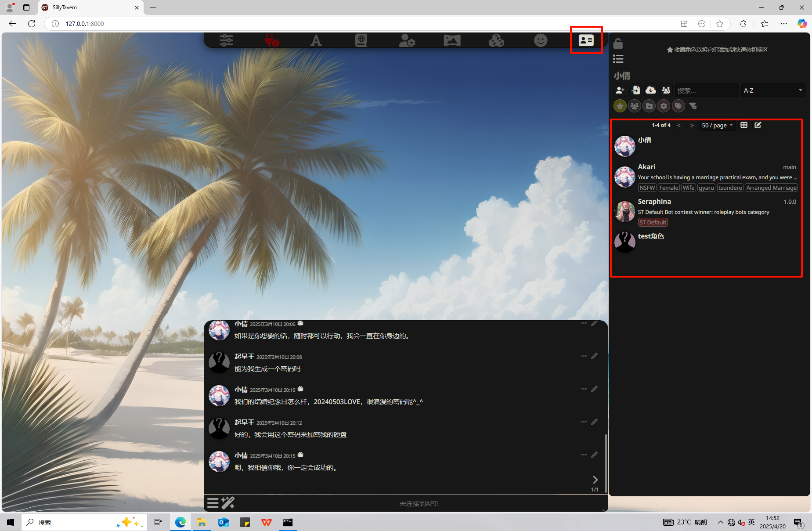Go to next page of characters
This screenshot has width=812, height=531.
click(x=692, y=126)
